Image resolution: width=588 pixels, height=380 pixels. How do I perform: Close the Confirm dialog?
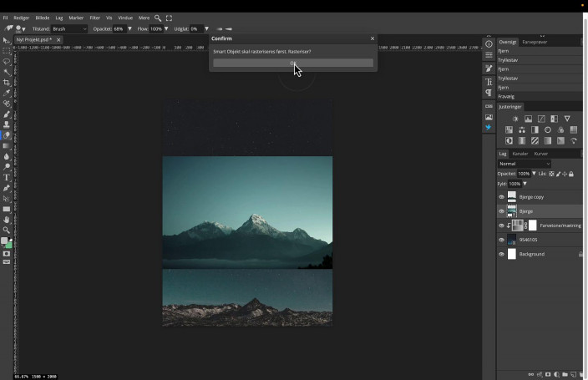[x=373, y=38]
